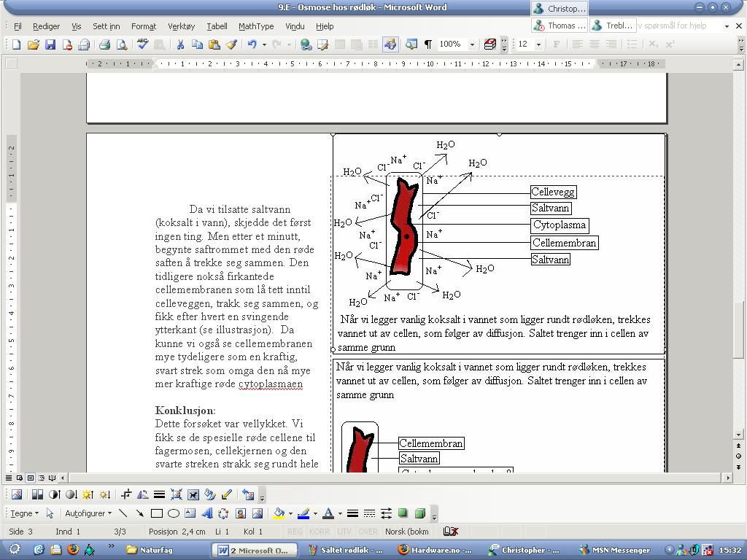Compress pictures
Viewport: 747px width, 560px height.
pyautogui.click(x=177, y=494)
